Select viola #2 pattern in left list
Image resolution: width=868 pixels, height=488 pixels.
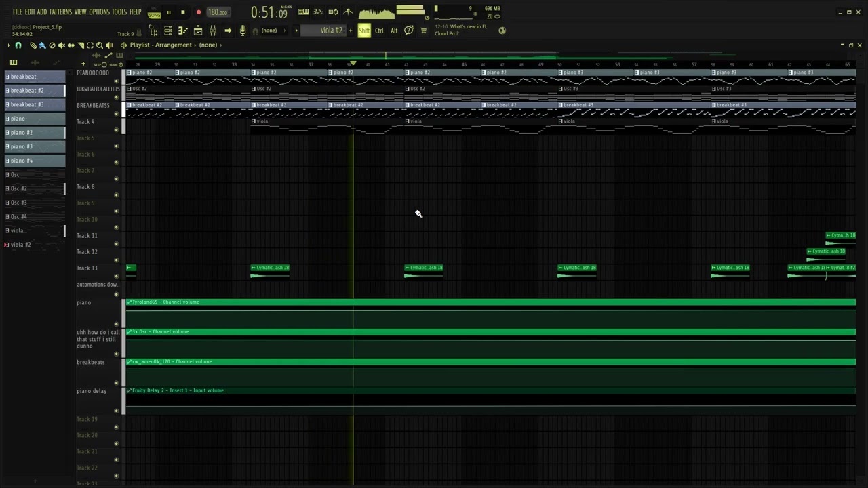35,245
